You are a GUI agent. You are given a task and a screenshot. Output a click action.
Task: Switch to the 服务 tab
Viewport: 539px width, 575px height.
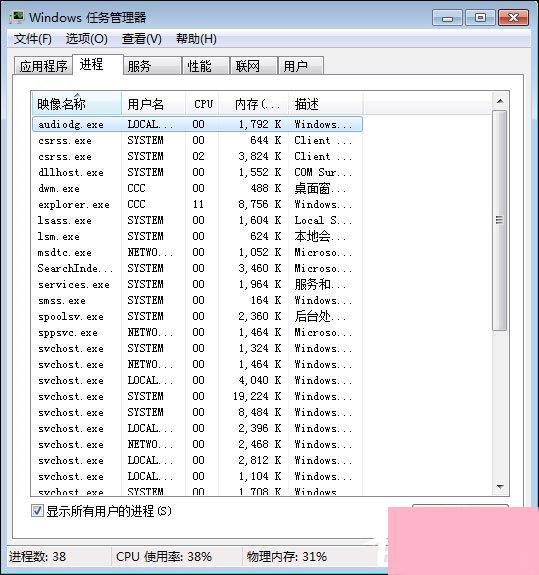click(x=153, y=66)
